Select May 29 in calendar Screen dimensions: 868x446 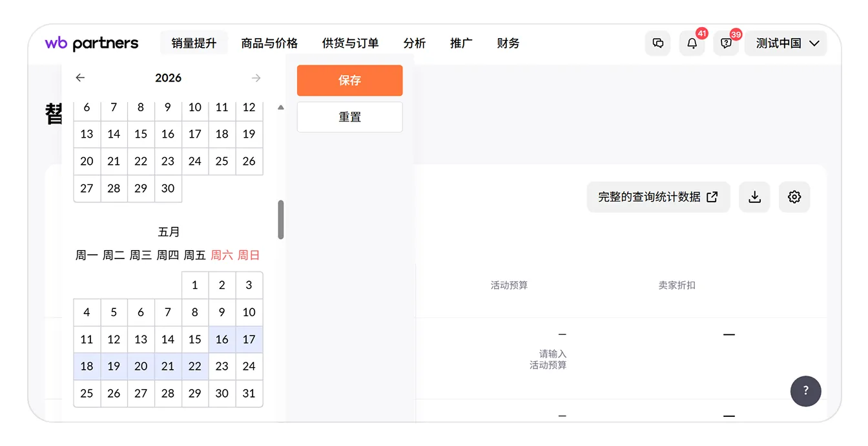pos(195,394)
